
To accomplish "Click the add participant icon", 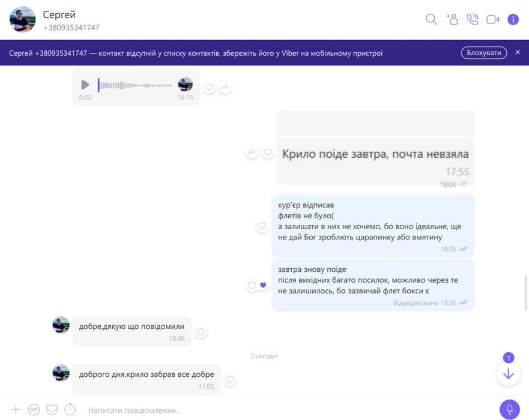I will 452,20.
